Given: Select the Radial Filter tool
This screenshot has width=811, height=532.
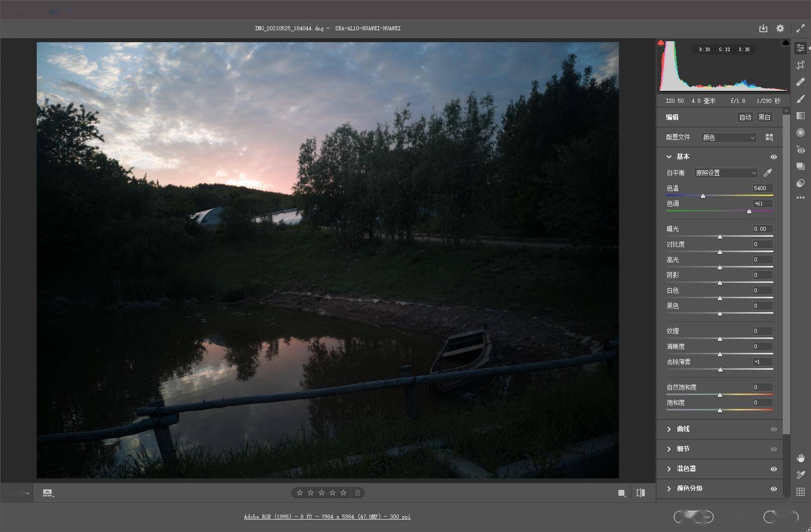Looking at the screenshot, I should [800, 133].
